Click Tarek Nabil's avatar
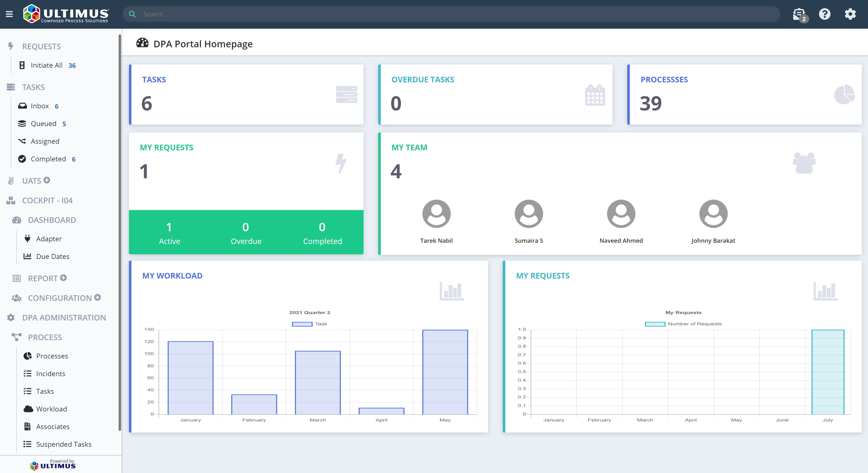This screenshot has width=868, height=473. 436,214
